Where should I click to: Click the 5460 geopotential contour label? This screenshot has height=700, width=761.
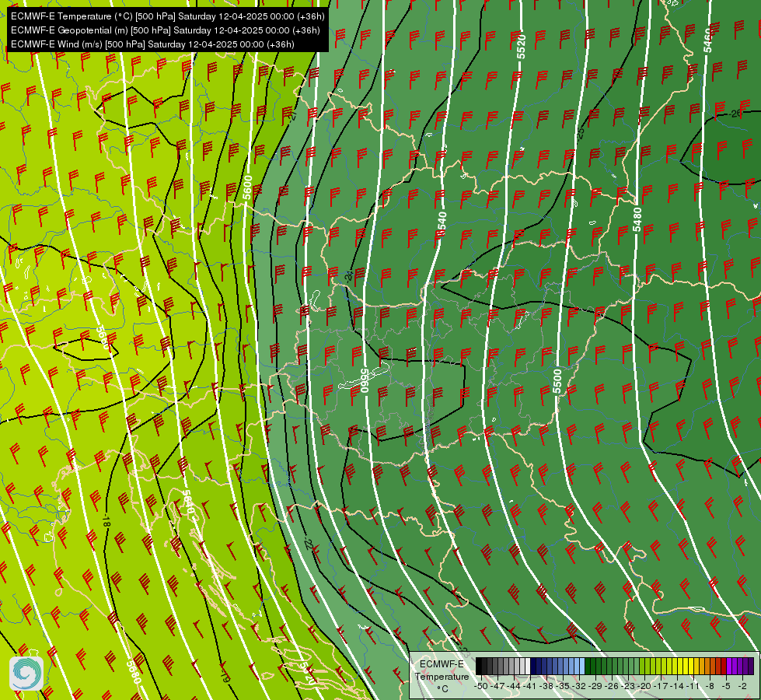707,40
